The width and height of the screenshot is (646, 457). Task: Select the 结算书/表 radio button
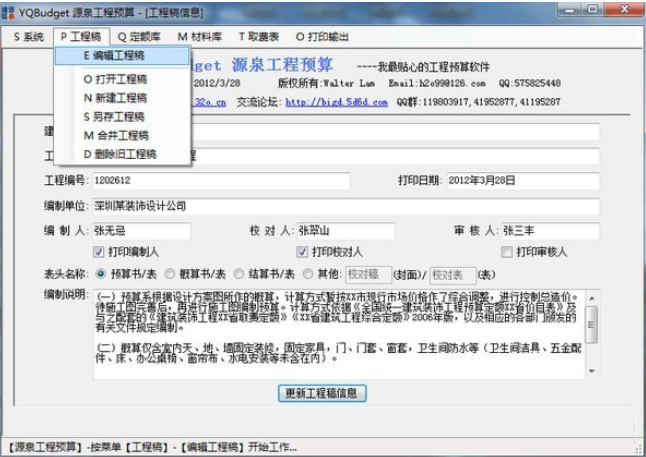tap(238, 274)
